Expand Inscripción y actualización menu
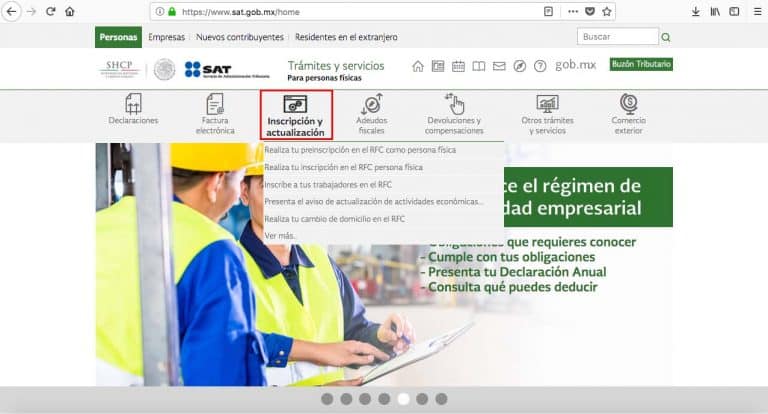 [x=295, y=114]
